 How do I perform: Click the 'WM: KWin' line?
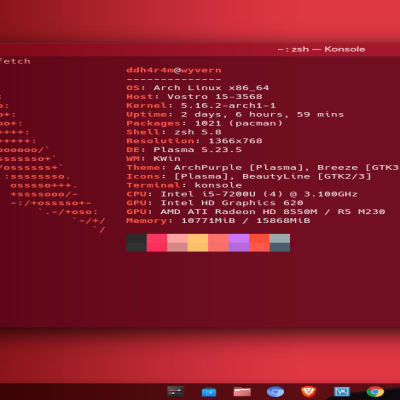click(x=153, y=159)
